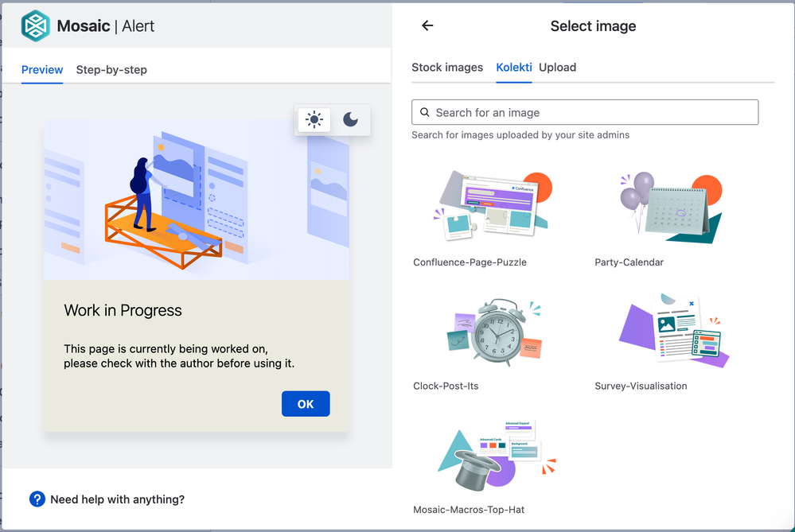The image size is (795, 532).
Task: Click the Party-Calendar label
Action: [x=629, y=262]
